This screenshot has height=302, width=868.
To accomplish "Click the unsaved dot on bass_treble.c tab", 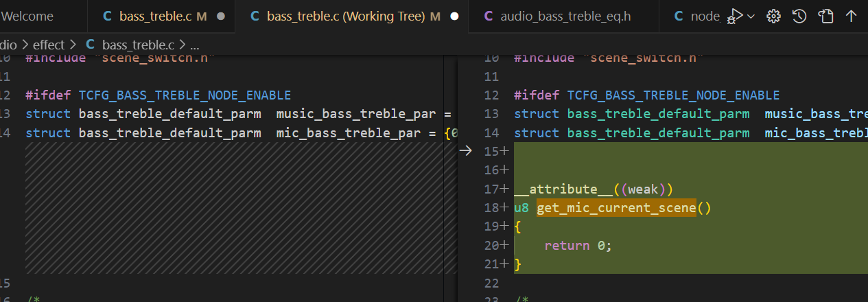I will click(x=220, y=16).
